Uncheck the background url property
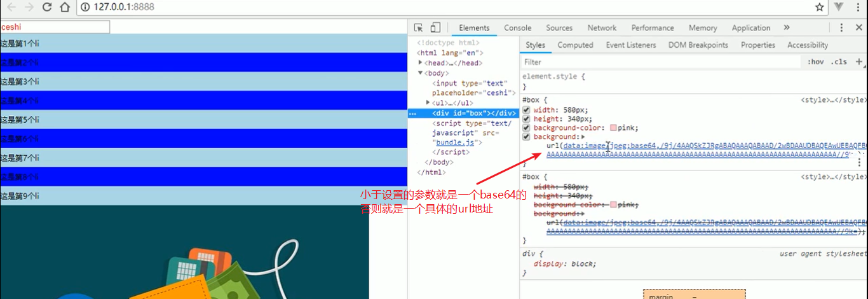 coord(526,137)
